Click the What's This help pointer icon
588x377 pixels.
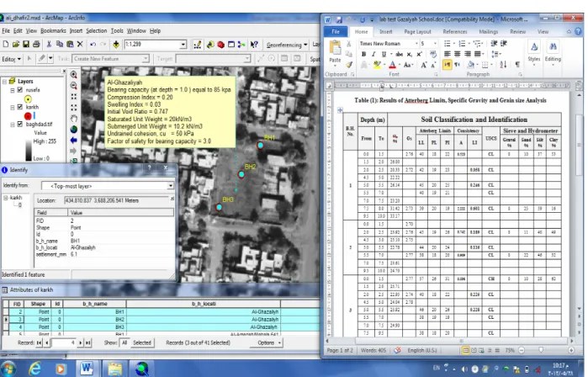tap(254, 45)
